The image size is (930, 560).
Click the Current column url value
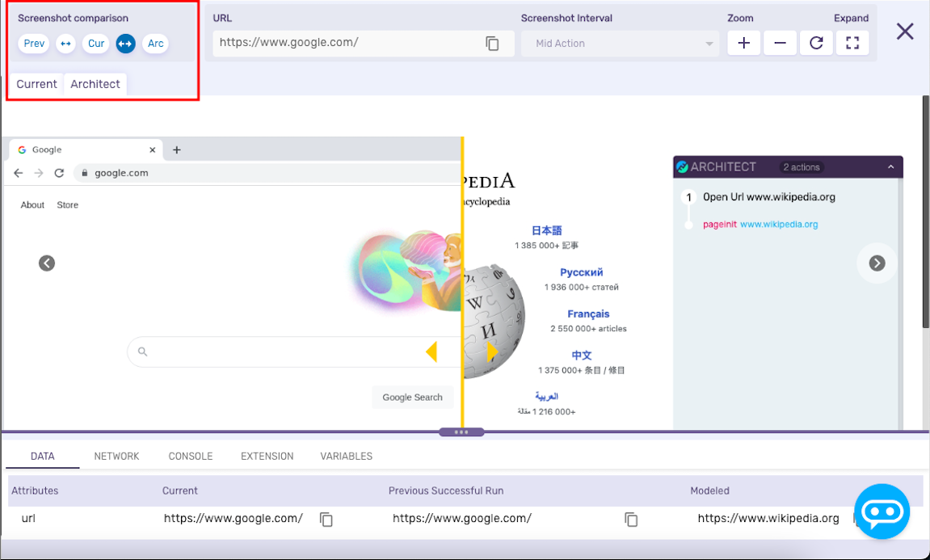233,518
